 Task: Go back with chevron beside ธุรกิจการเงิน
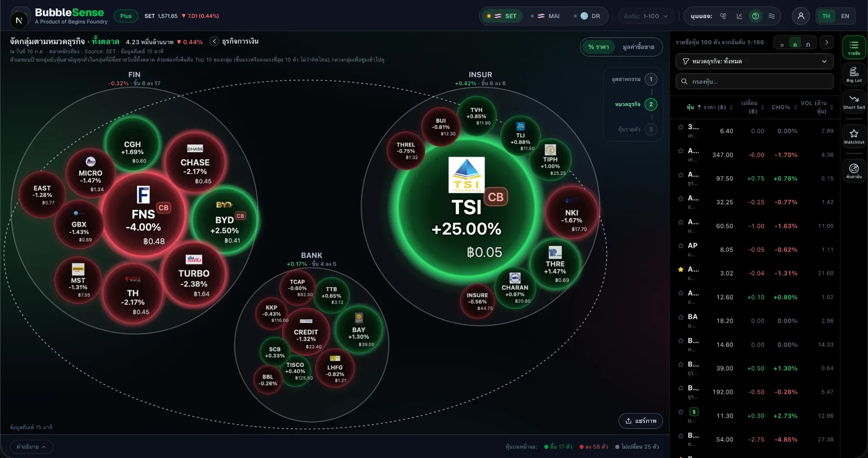point(214,41)
